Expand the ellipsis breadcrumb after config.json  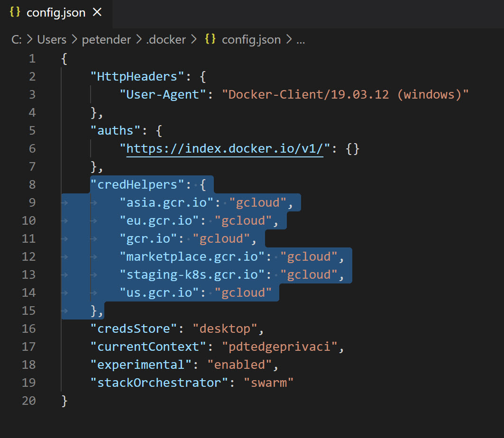click(300, 39)
